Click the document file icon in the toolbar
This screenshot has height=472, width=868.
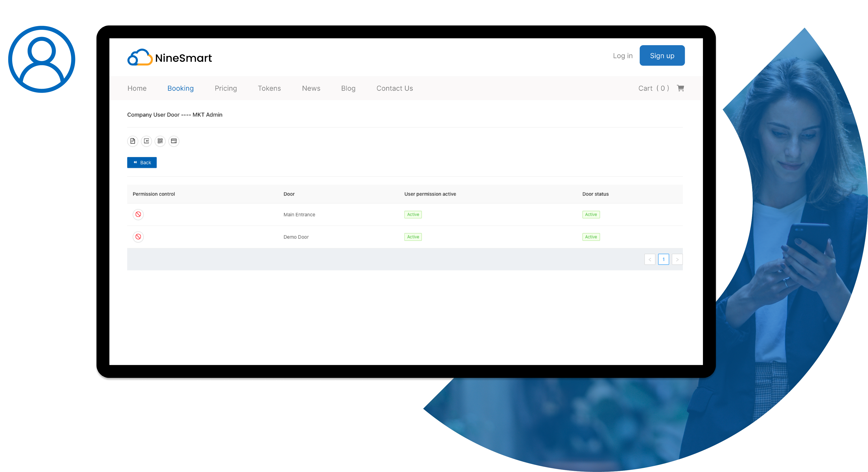click(x=133, y=141)
